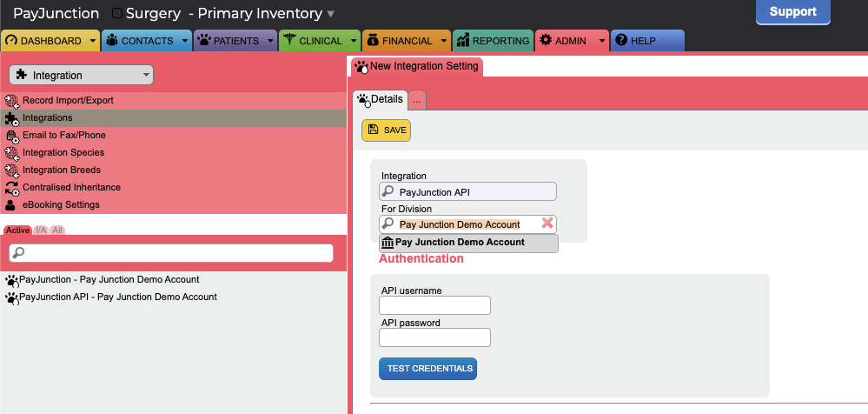Open the ellipsis tab next to Details

point(417,100)
